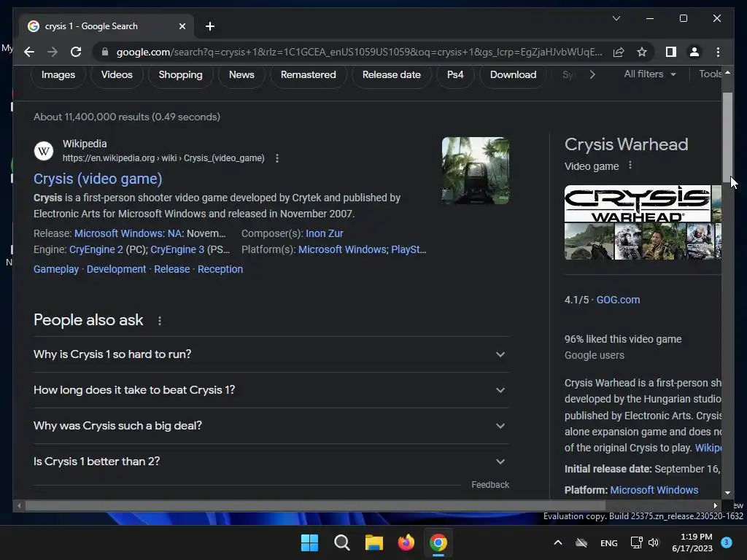The height and width of the screenshot is (560, 747).
Task: Open the Chrome profile icon
Action: 694,52
